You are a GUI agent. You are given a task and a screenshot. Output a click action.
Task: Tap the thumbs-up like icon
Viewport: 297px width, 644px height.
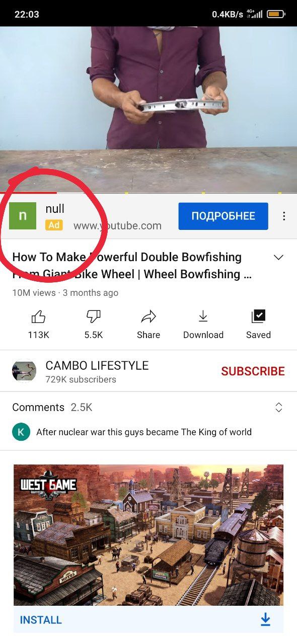point(38,316)
